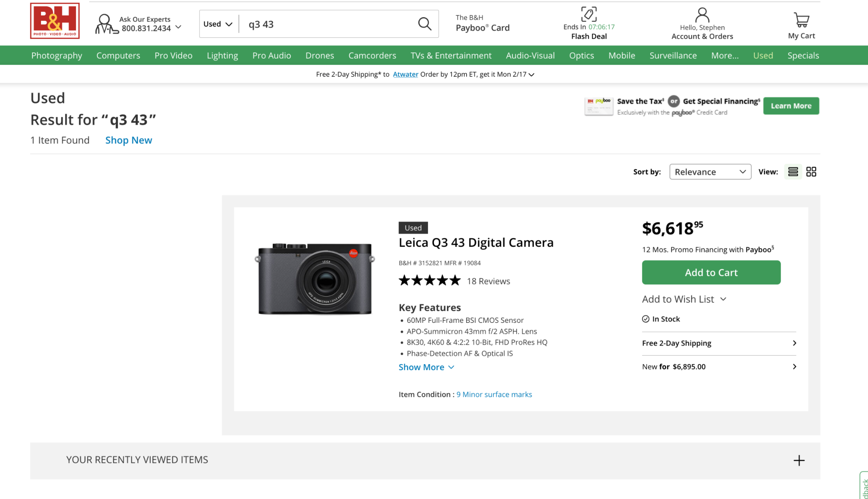Open the Sort by Relevance dropdown

710,172
